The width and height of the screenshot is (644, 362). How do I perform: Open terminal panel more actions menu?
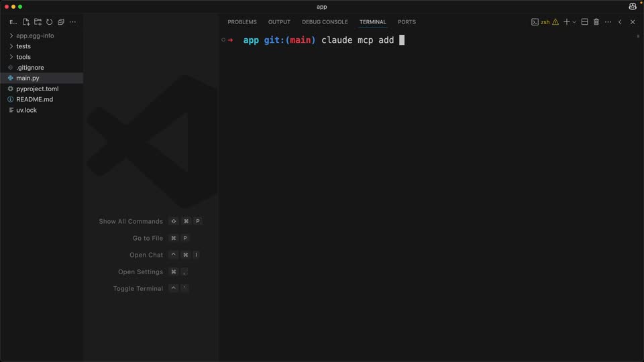click(608, 22)
